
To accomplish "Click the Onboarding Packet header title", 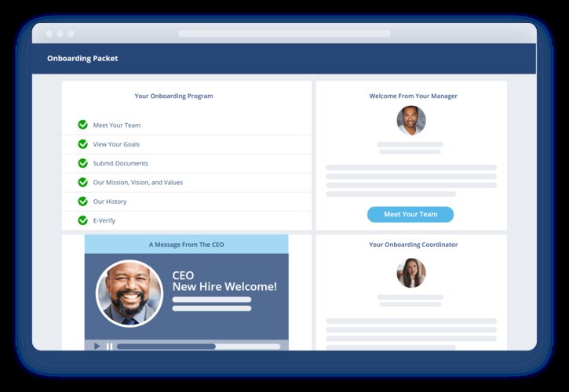I will click(x=82, y=58).
